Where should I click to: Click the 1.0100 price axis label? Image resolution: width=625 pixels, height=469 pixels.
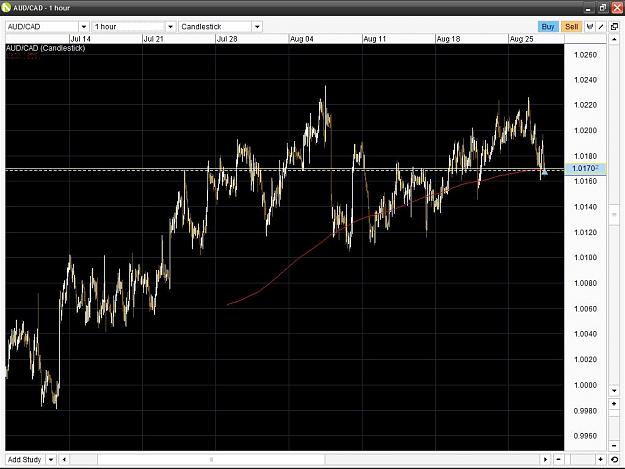[x=586, y=258]
